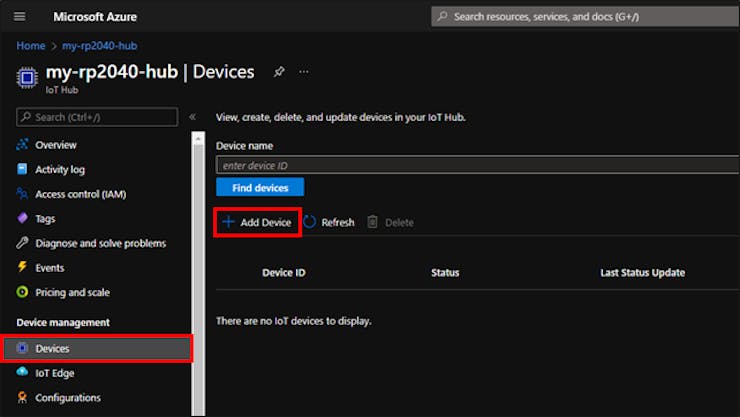Click Add Device button
This screenshot has width=740, height=417.
point(257,222)
